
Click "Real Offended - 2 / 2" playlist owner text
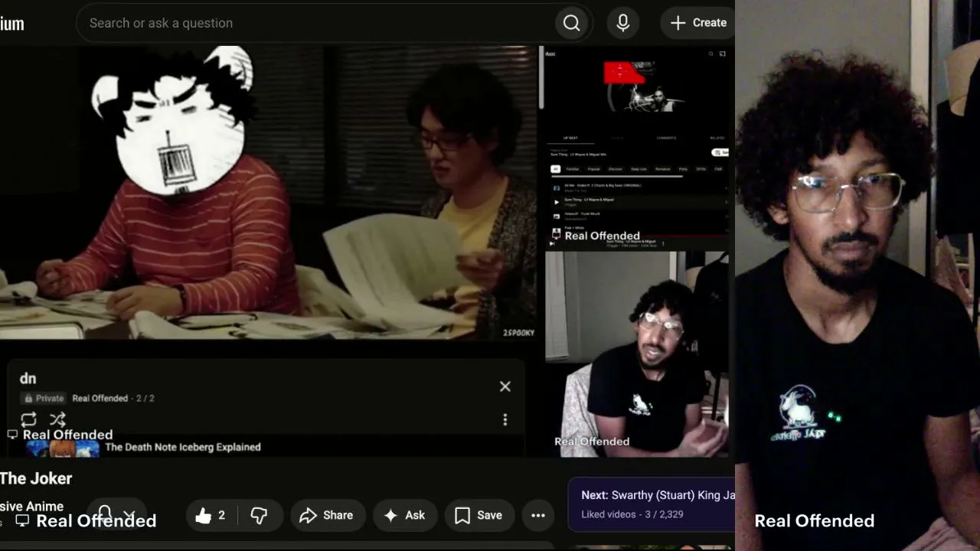click(113, 399)
